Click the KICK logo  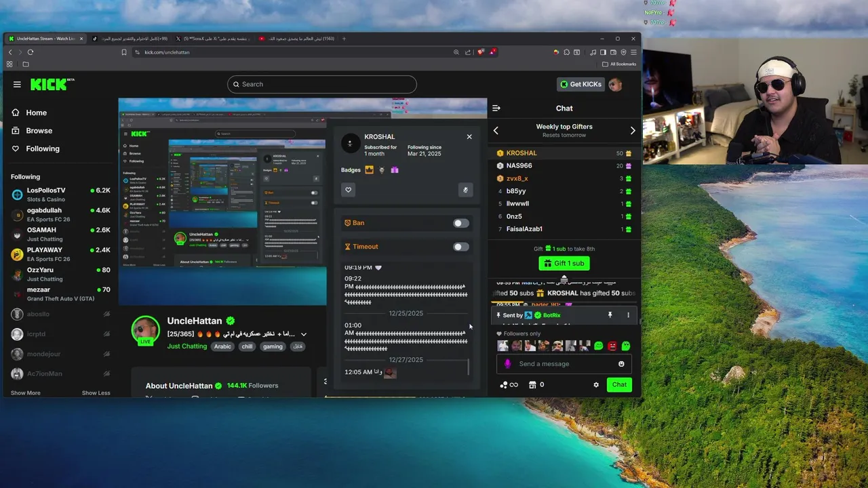[52, 84]
